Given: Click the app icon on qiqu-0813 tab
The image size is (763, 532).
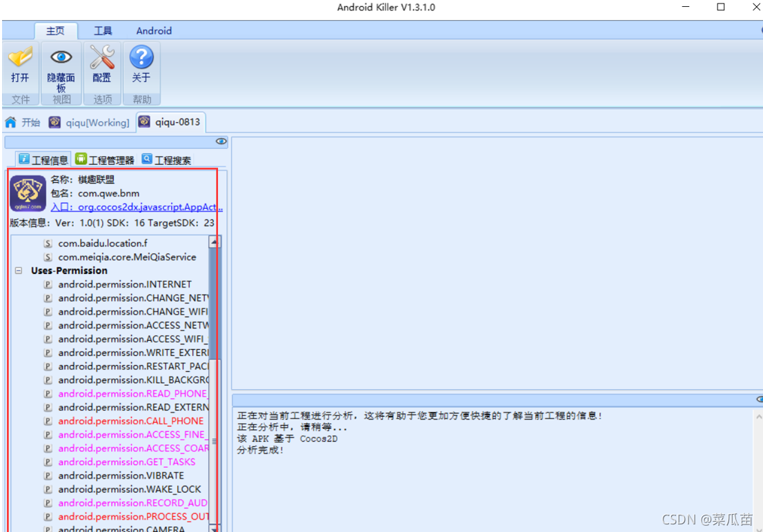Looking at the screenshot, I should [x=144, y=121].
